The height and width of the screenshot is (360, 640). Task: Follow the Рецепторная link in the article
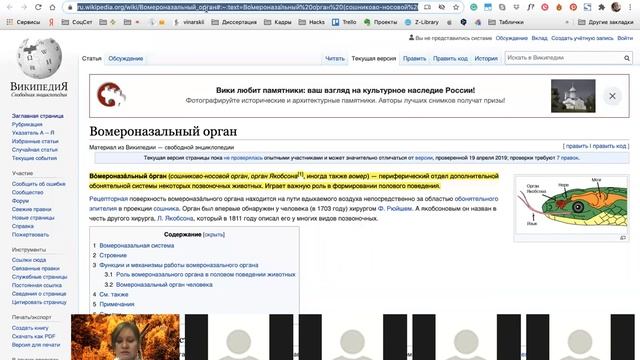pos(109,199)
